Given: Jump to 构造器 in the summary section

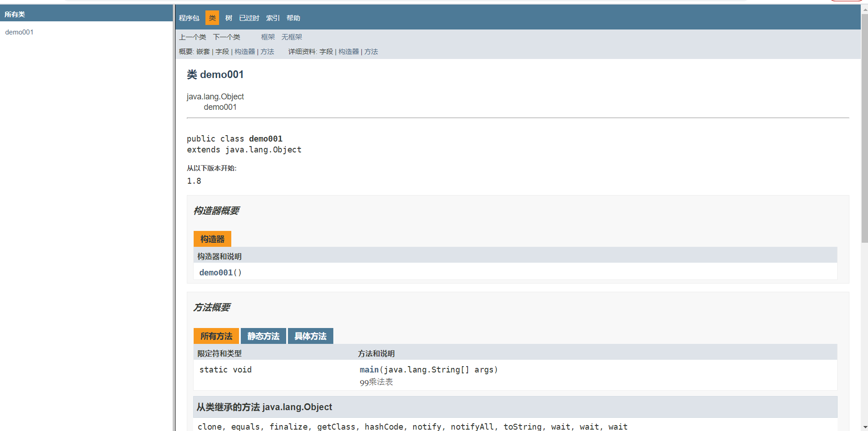Looking at the screenshot, I should pos(244,51).
